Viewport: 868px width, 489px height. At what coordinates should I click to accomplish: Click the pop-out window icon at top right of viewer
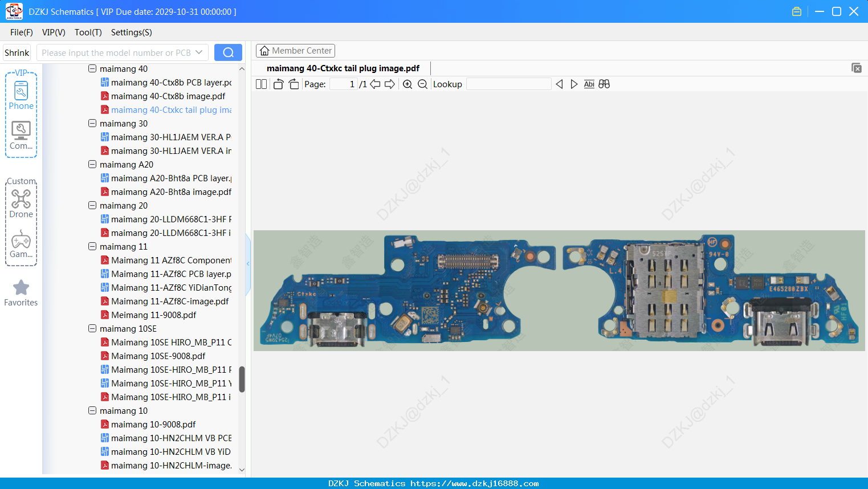pos(856,68)
